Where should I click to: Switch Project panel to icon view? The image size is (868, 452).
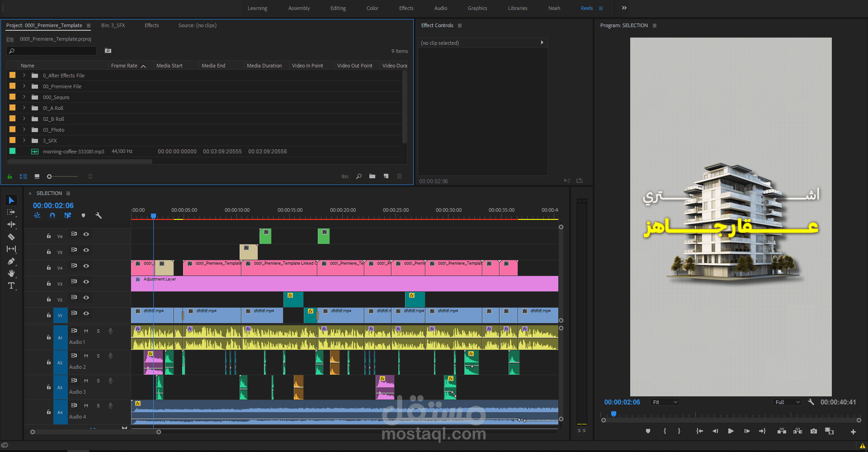point(37,176)
